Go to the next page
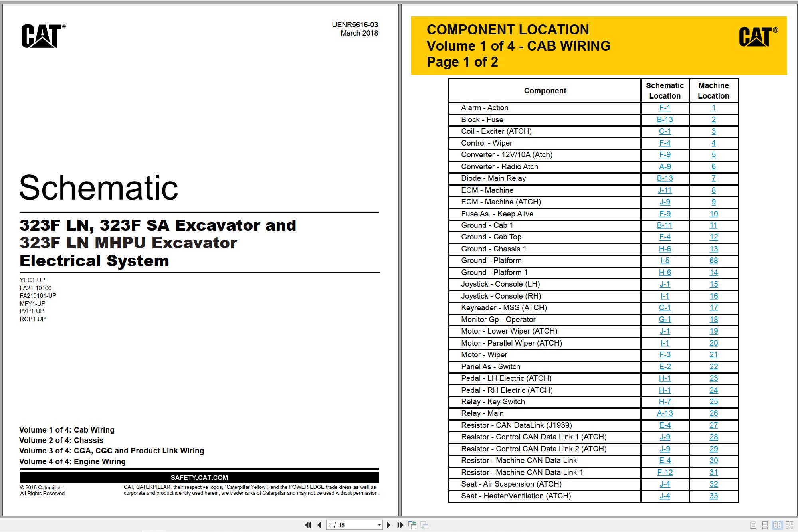The width and height of the screenshot is (798, 532). point(388,525)
